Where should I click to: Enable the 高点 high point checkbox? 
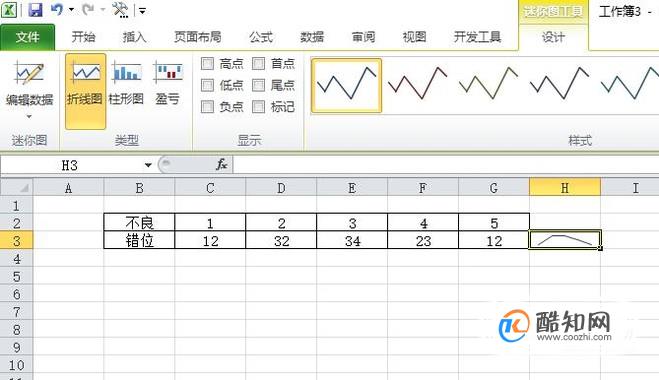[x=207, y=64]
